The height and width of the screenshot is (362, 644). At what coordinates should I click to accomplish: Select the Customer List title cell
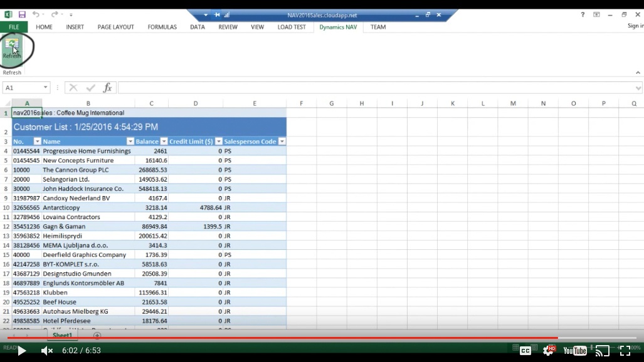point(149,127)
